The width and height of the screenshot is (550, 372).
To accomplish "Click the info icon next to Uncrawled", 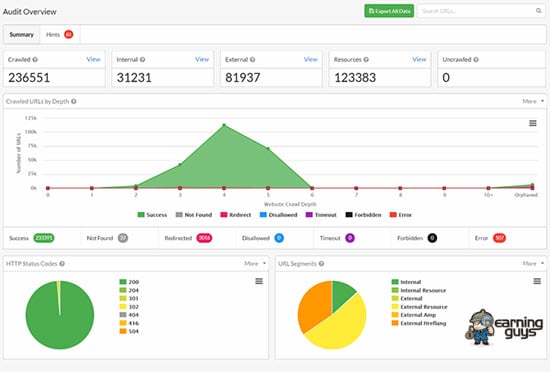I will pos(476,60).
